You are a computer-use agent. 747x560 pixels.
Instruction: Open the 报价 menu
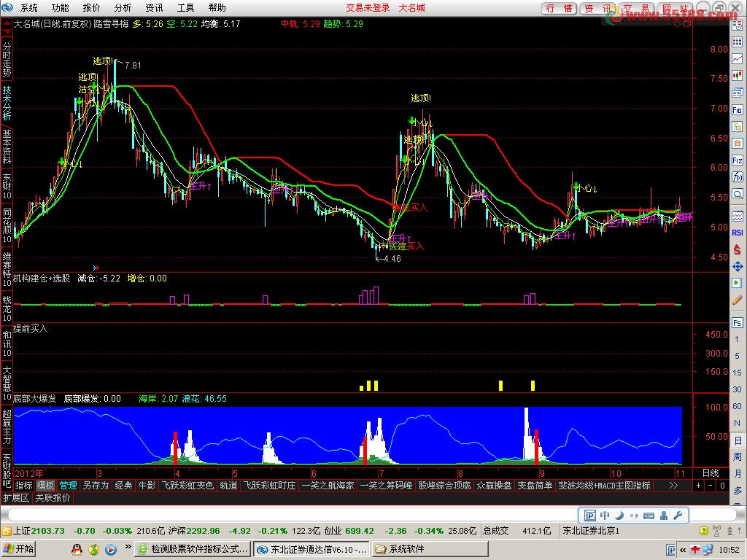91,7
